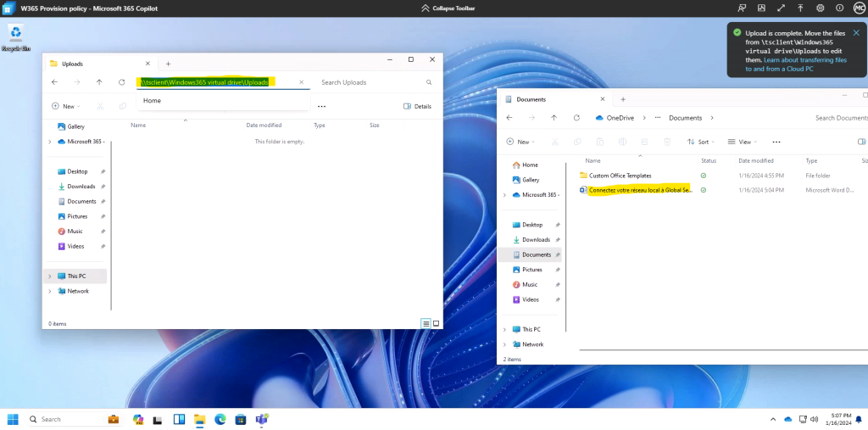
Task: Open Desktop in Uploads sidebar
Action: 77,172
